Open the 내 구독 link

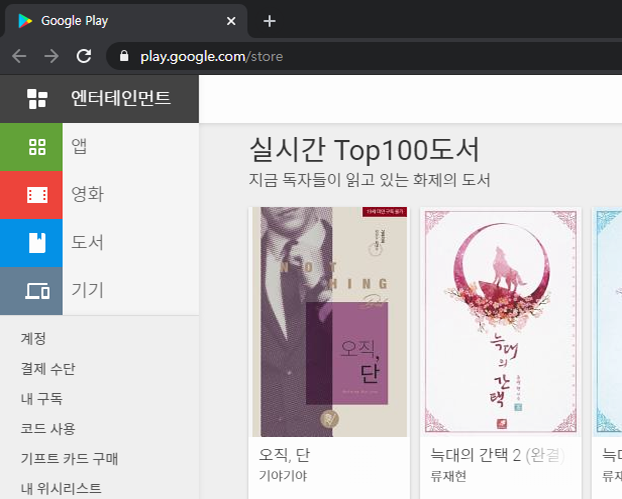(42, 399)
